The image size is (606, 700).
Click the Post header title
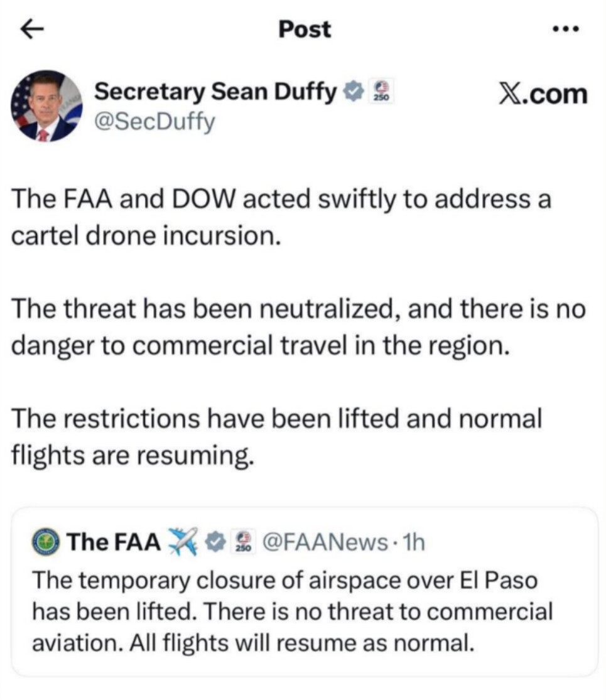[x=305, y=30]
